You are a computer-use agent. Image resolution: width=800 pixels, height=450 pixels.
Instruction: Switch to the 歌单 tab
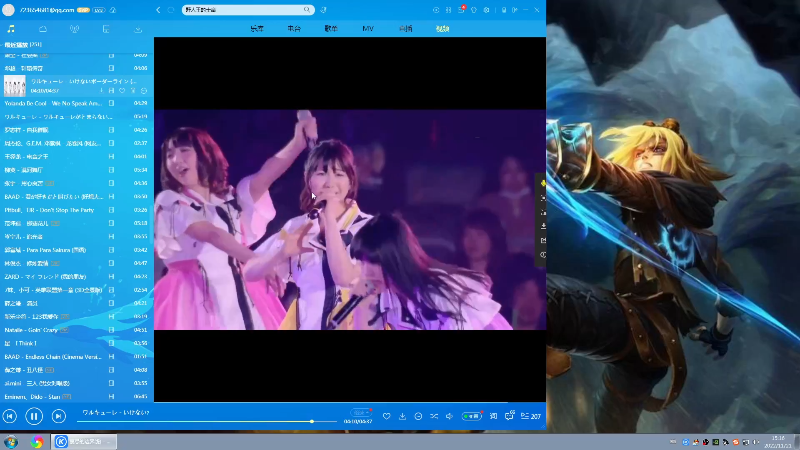[x=331, y=29]
